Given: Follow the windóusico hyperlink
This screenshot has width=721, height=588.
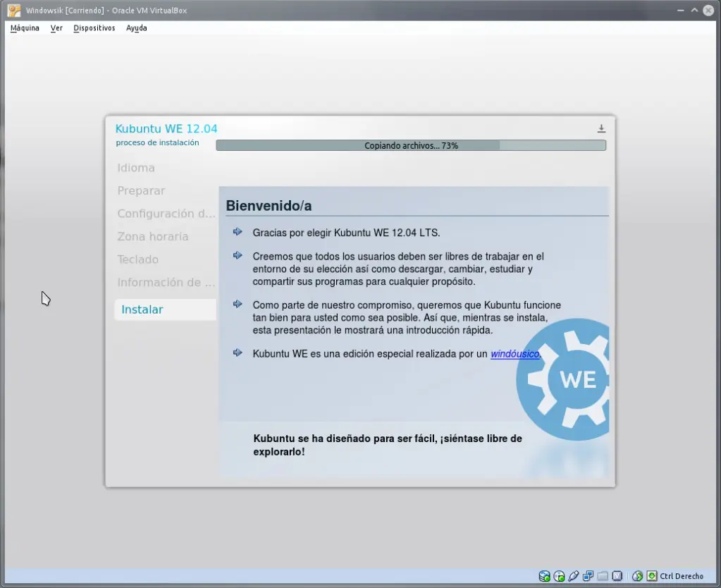Looking at the screenshot, I should [514, 354].
